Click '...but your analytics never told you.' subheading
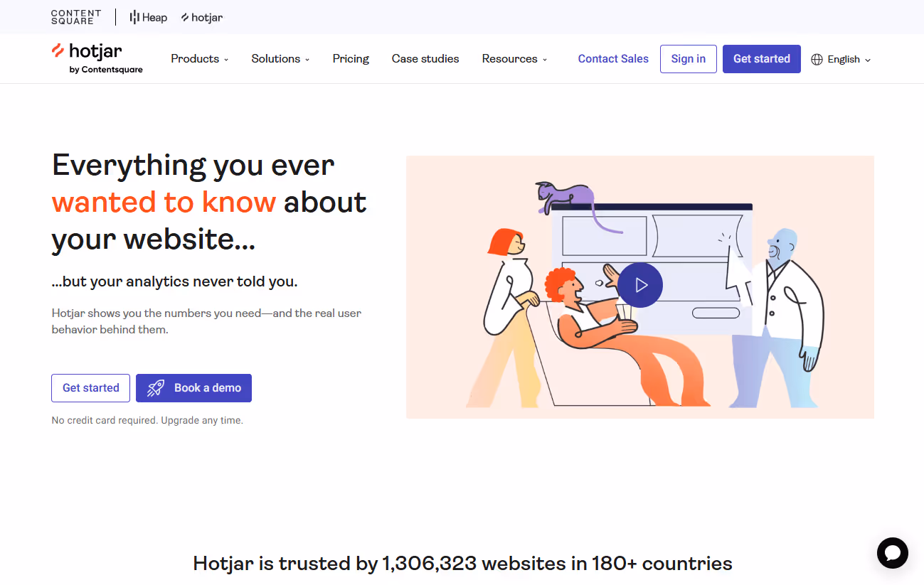This screenshot has width=924, height=585. 175,281
